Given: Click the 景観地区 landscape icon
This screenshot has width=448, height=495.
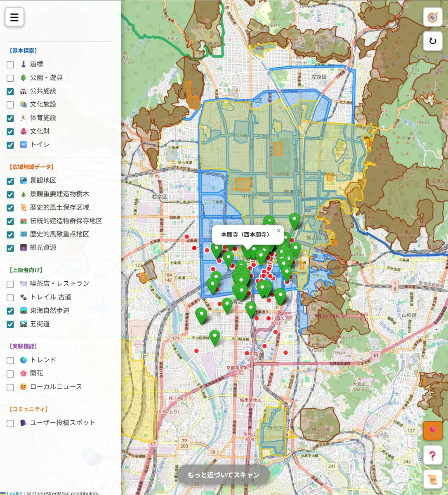Looking at the screenshot, I should click(24, 181).
